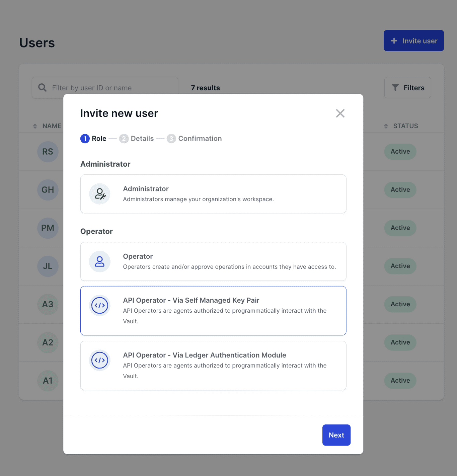457x476 pixels.
Task: Click the Next button
Action: [x=336, y=435]
